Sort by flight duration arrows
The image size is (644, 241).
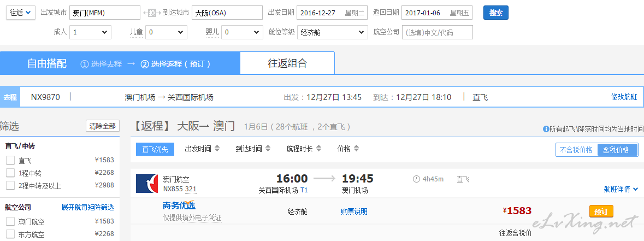[x=318, y=149]
